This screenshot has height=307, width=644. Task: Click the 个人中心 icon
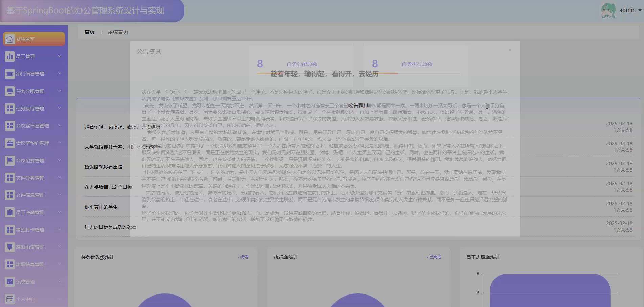point(9,299)
